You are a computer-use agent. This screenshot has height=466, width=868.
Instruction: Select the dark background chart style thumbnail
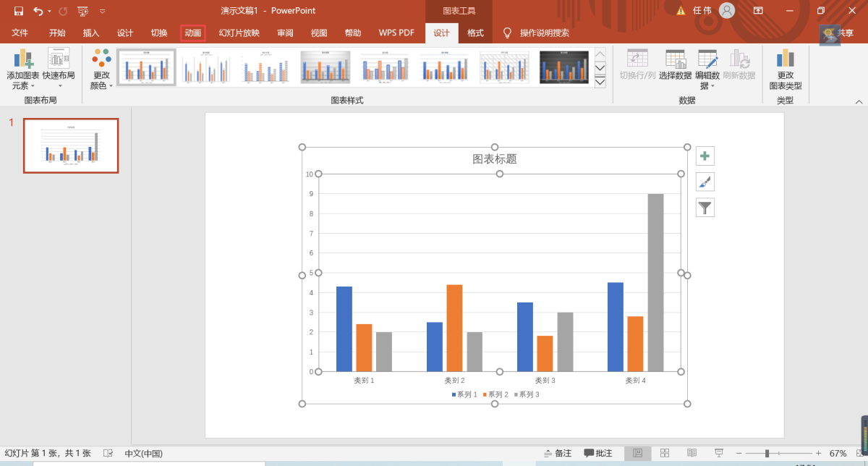click(563, 67)
